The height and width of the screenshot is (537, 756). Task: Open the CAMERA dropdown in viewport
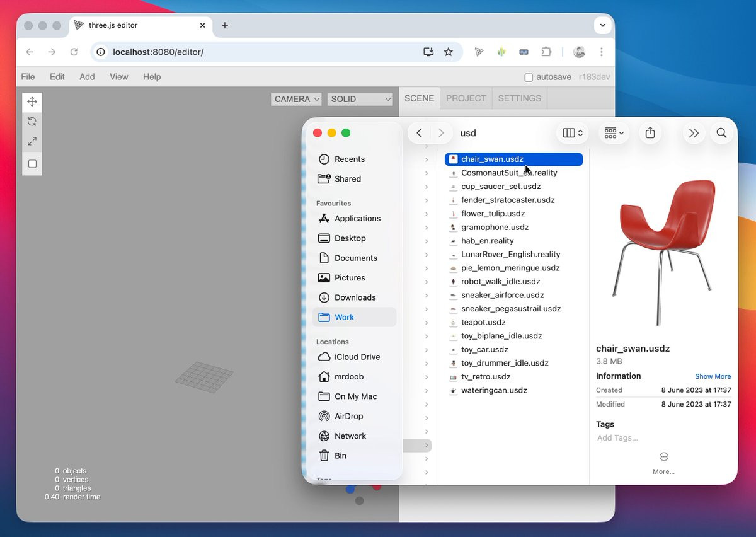coord(296,99)
